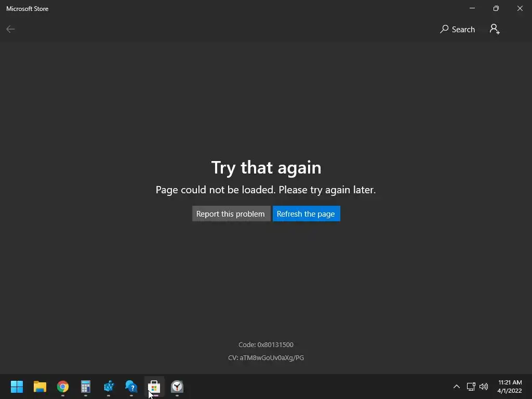Viewport: 532px width, 399px height.
Task: Show hidden system tray icons
Action: [457, 387]
